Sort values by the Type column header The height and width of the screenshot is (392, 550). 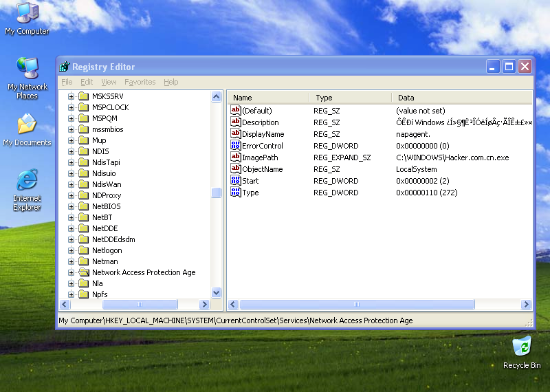tap(351, 98)
